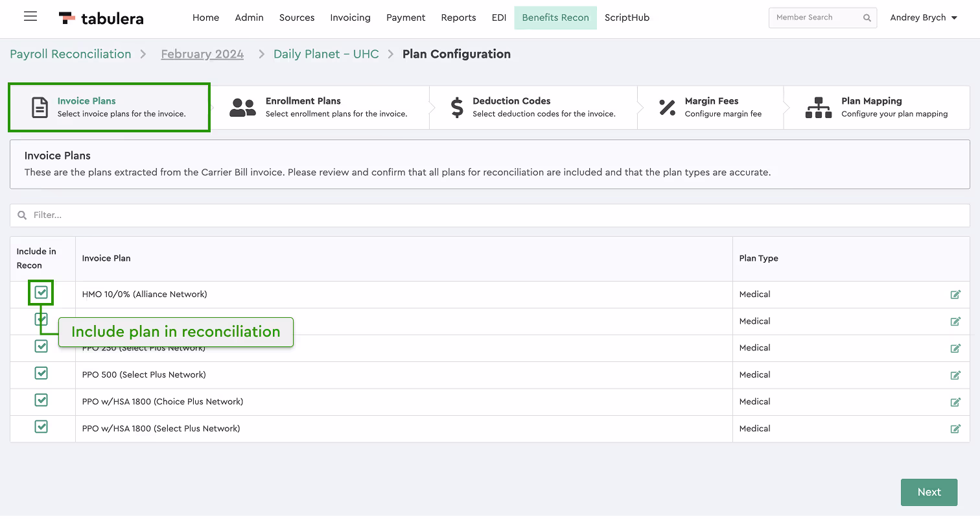Switch to the Deduction Codes step
Screen dimensions: 980x519
point(533,108)
